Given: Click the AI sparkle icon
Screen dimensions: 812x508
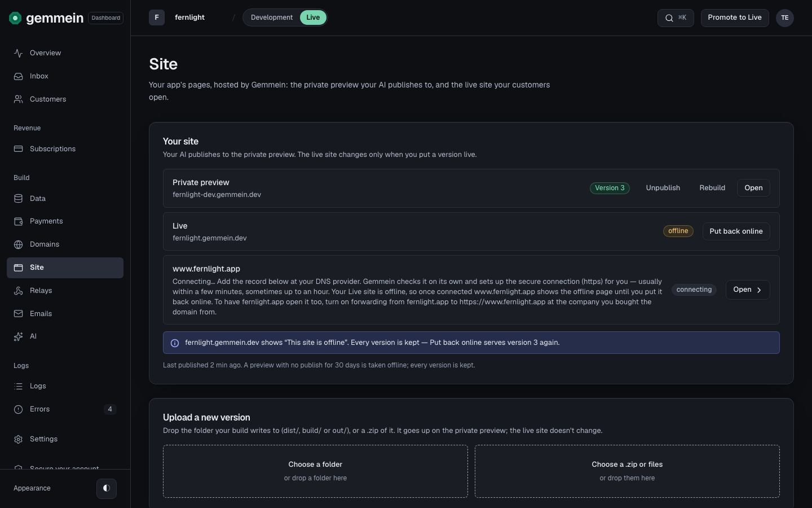Looking at the screenshot, I should tap(19, 336).
